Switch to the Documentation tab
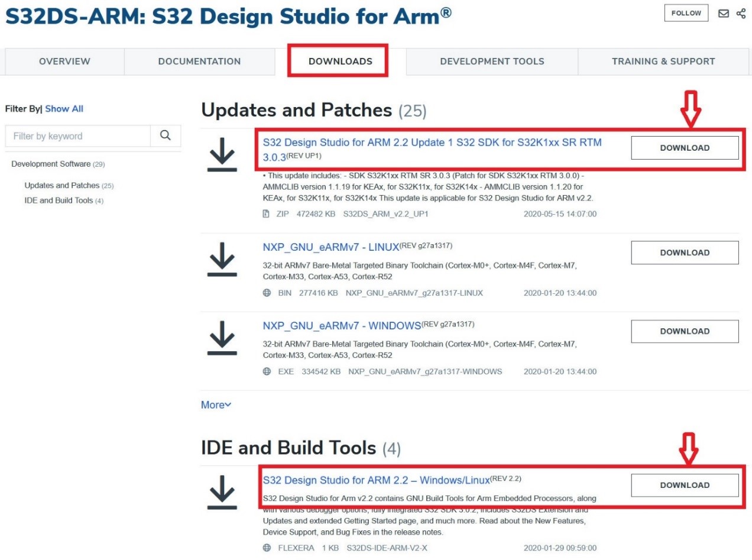Viewport: 752px width, 560px height. [x=199, y=61]
